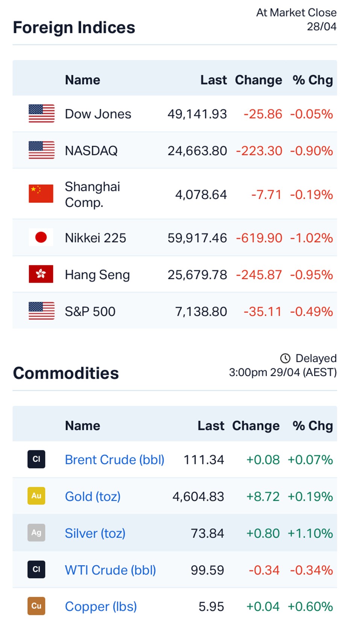
Task: Click the Delayed clock icon
Action: (x=285, y=358)
